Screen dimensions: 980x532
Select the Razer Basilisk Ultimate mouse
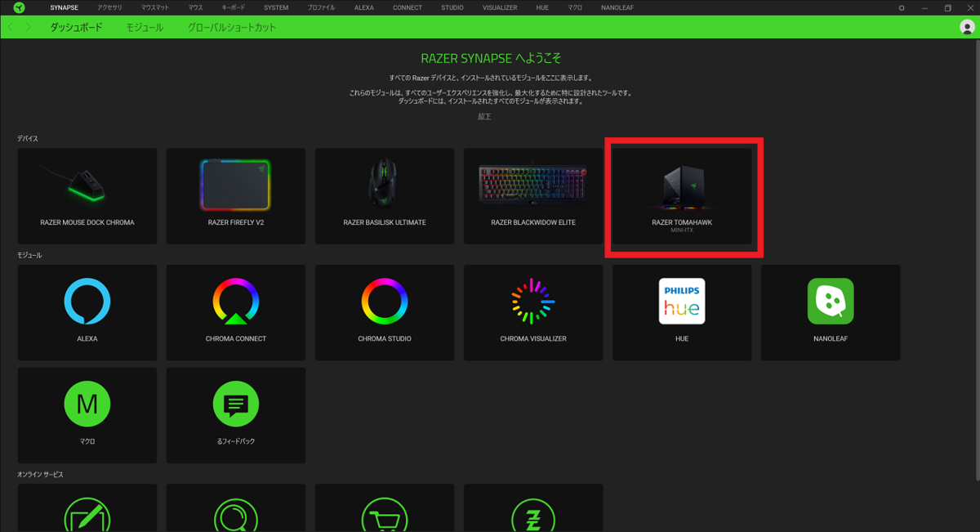(385, 196)
